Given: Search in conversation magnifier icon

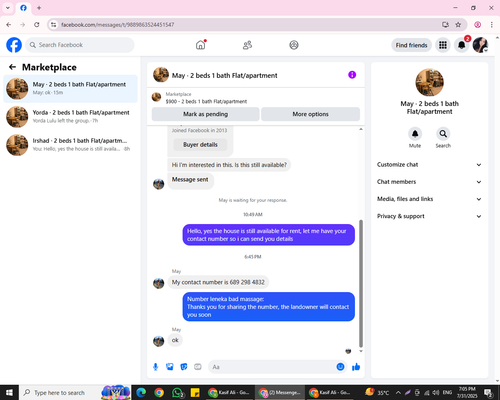Looking at the screenshot, I should pyautogui.click(x=443, y=134).
